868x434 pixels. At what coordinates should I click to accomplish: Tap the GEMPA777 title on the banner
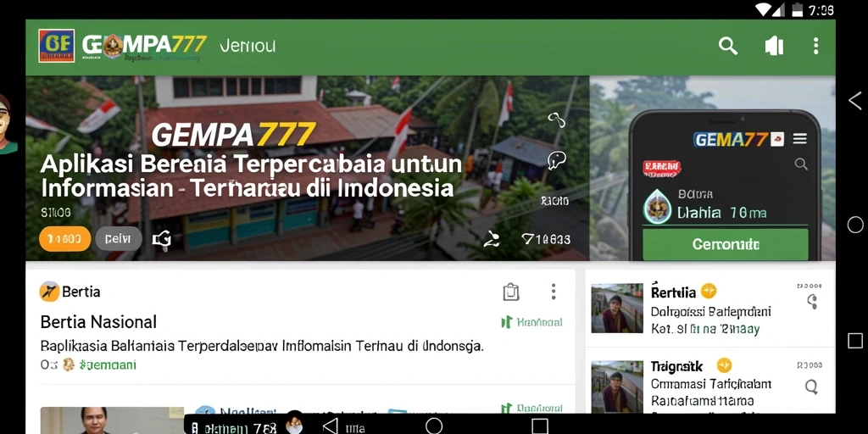click(x=234, y=135)
